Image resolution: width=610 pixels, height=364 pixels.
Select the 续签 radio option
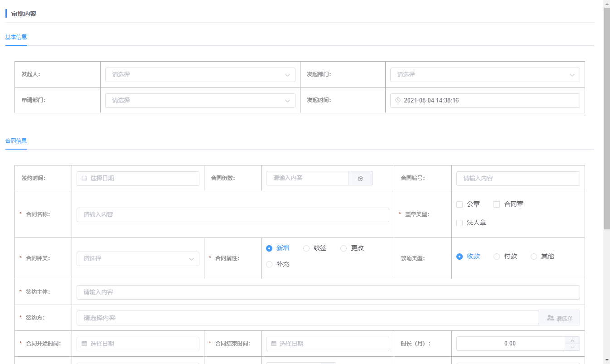click(306, 248)
